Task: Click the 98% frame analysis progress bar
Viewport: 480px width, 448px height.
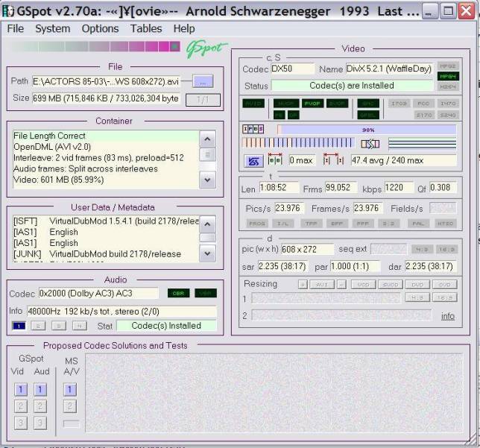Action: [x=367, y=130]
